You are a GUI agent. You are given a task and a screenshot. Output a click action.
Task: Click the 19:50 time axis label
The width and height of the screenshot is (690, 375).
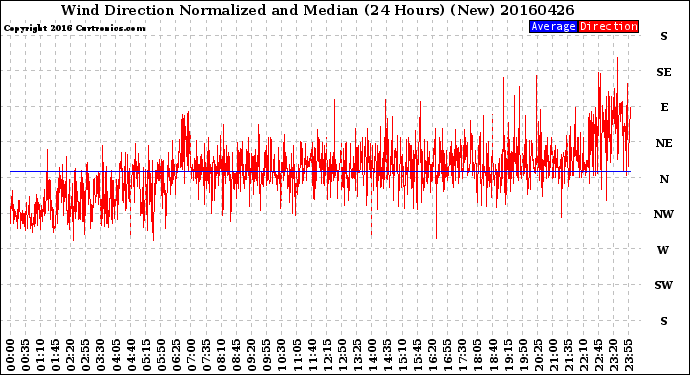coord(522,355)
